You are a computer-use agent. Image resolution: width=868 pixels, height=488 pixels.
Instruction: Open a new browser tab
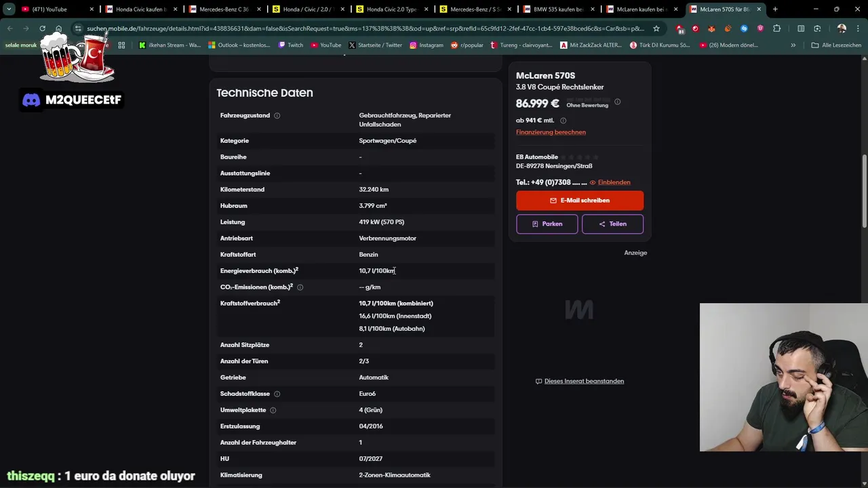775,9
